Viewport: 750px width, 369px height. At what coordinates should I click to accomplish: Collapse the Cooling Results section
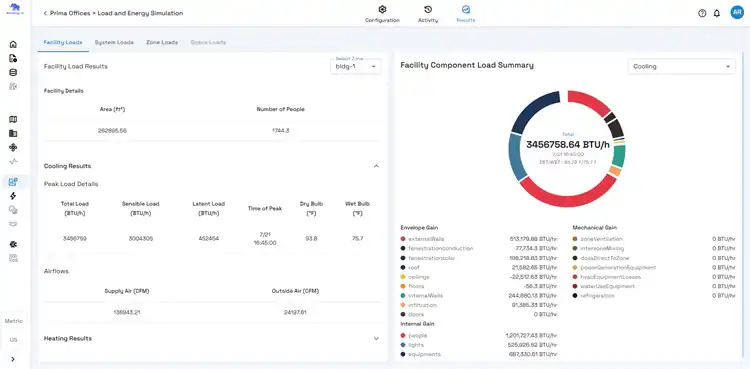coord(376,166)
